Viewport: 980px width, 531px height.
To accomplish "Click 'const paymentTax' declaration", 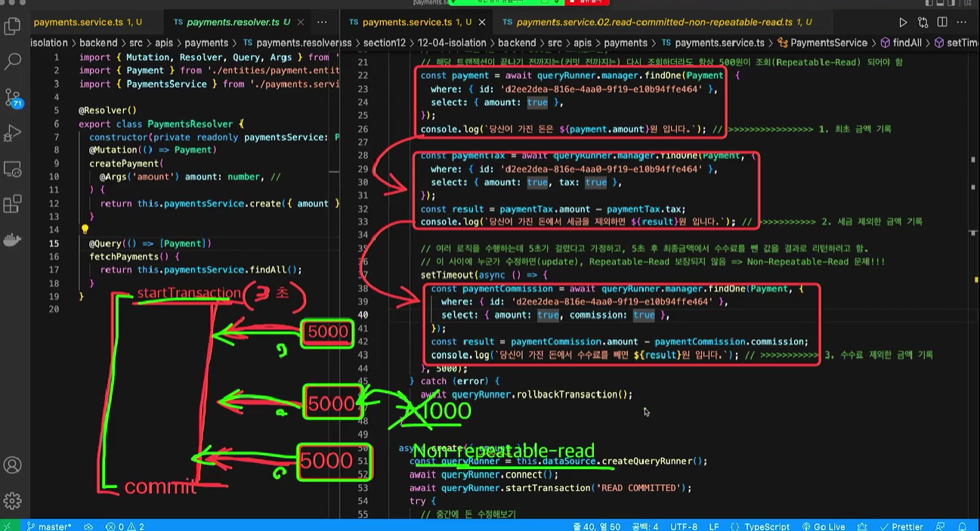I will 463,156.
